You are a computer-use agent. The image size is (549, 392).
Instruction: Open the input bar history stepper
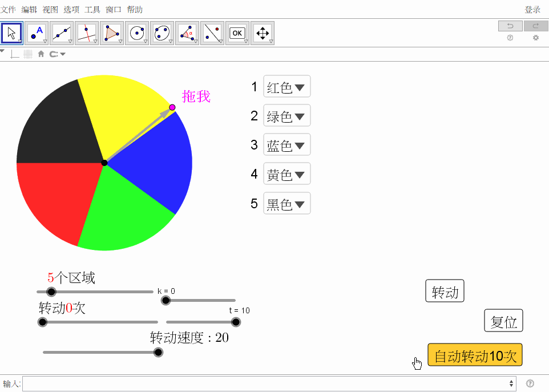coord(511,383)
